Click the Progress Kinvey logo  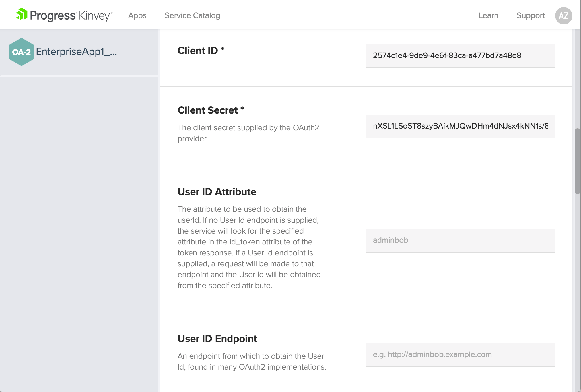click(x=64, y=15)
